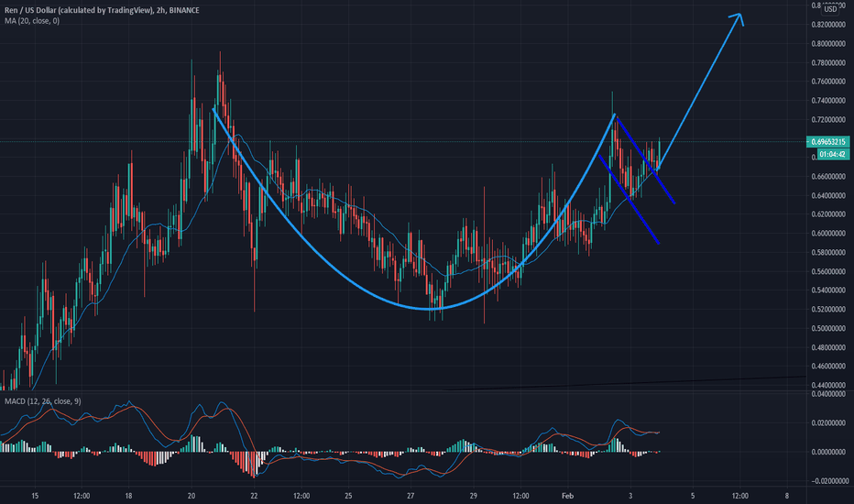Click the current price label 0.69653215
Viewport: 854px width, 504px height.
pos(827,142)
